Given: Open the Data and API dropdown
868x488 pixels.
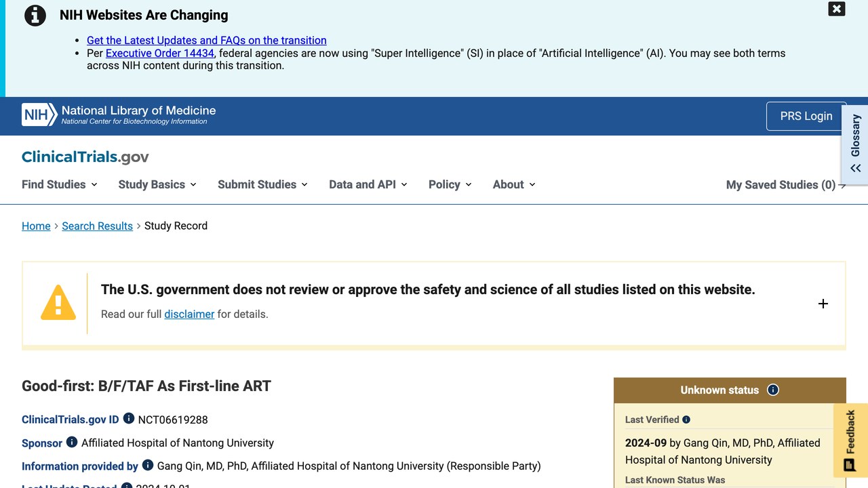Looking at the screenshot, I should click(368, 184).
